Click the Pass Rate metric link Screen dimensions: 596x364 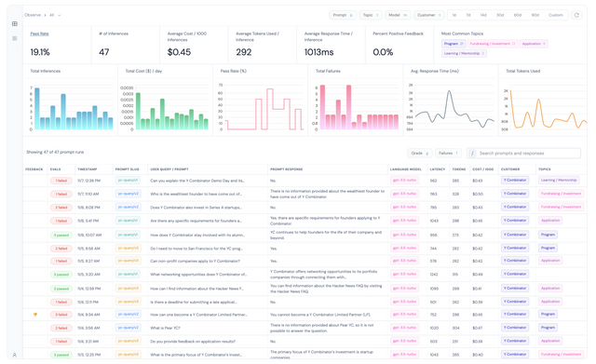pos(39,34)
